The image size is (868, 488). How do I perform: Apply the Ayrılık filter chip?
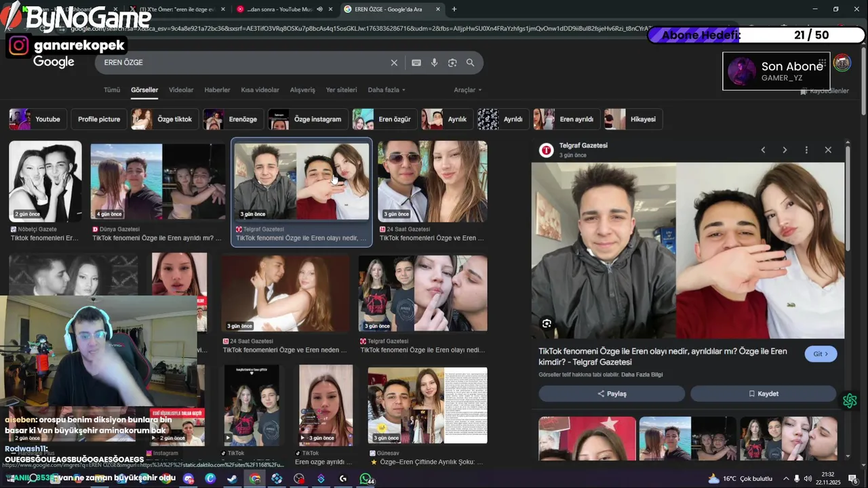447,119
